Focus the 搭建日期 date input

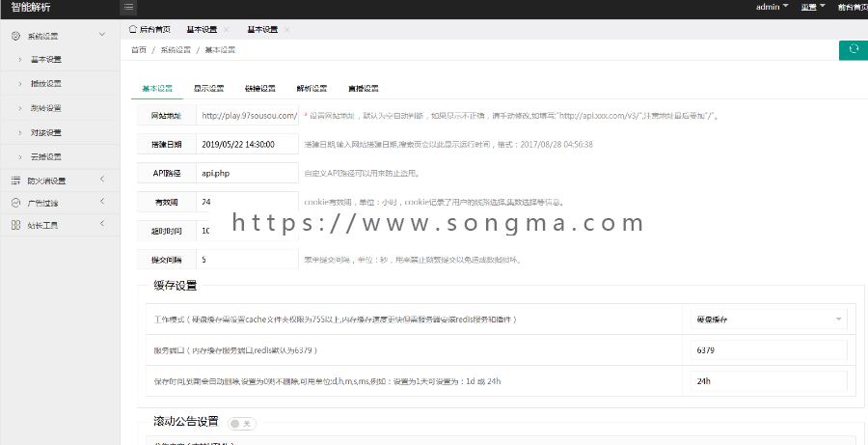(247, 145)
